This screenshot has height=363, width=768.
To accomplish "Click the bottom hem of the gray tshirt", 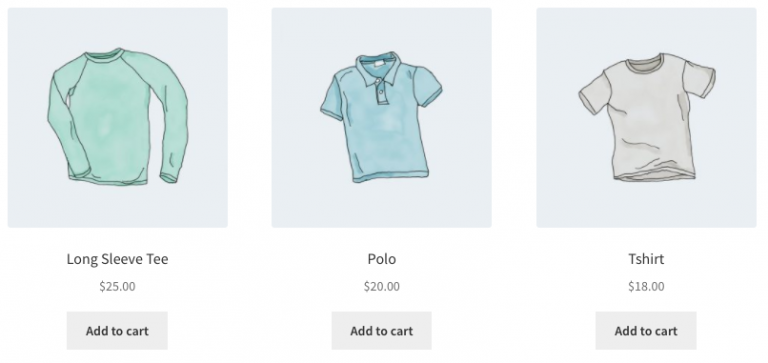I will [x=654, y=175].
